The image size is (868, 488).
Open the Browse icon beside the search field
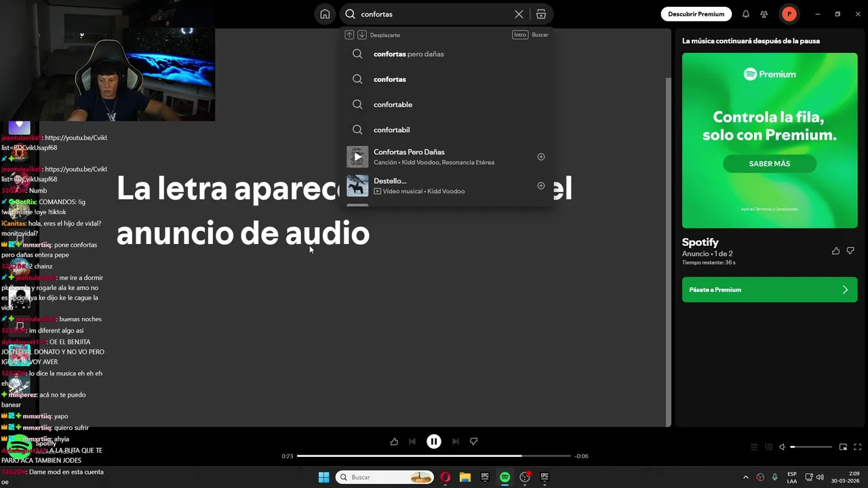point(540,14)
